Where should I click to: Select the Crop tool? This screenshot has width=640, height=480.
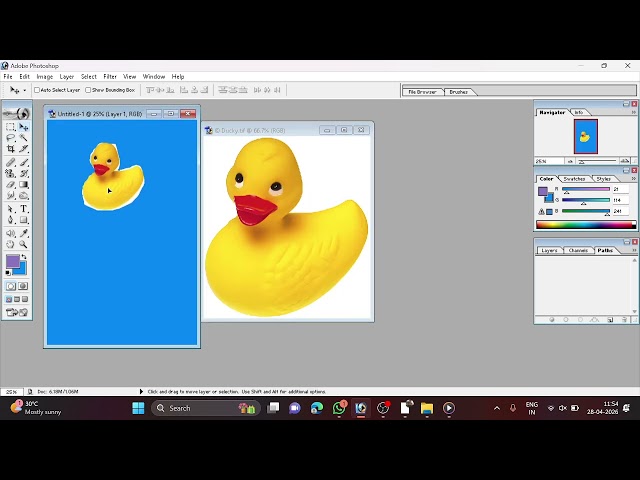pos(11,149)
